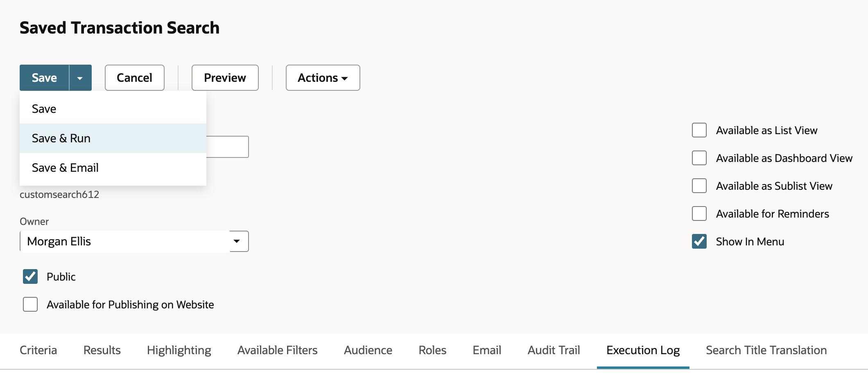This screenshot has height=382, width=868.
Task: Select the Execution Log tab
Action: pos(643,350)
